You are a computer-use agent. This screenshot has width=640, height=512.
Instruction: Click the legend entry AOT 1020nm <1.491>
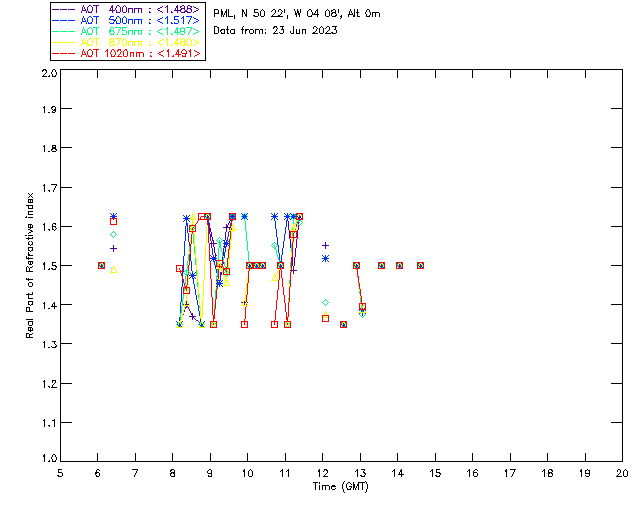[x=128, y=53]
